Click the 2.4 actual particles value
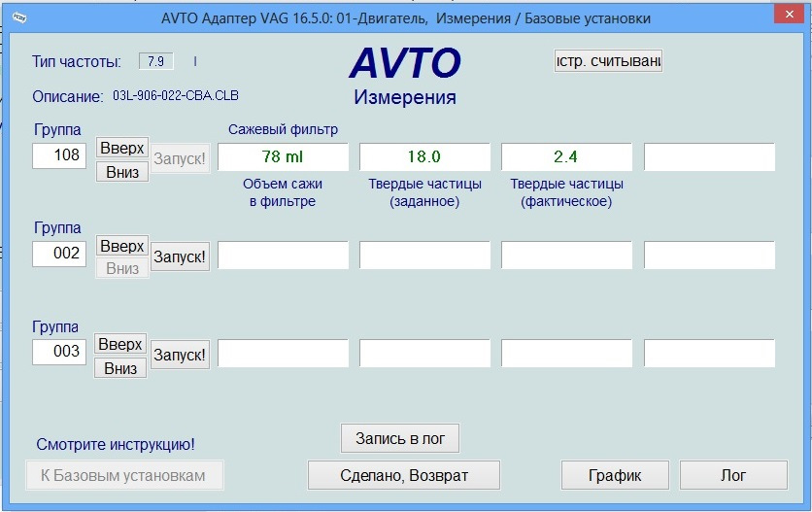812x512 pixels. (x=566, y=157)
